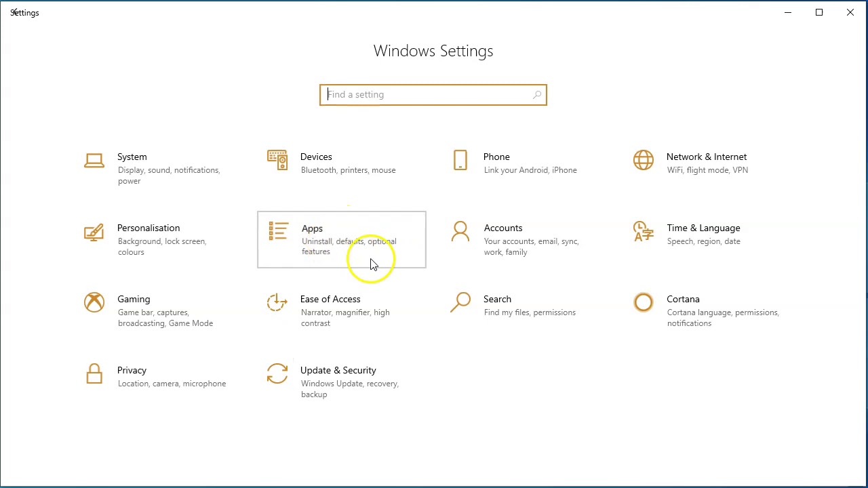Select the Privacy padlock icon
Viewport: 868px width, 488px height.
(x=94, y=373)
